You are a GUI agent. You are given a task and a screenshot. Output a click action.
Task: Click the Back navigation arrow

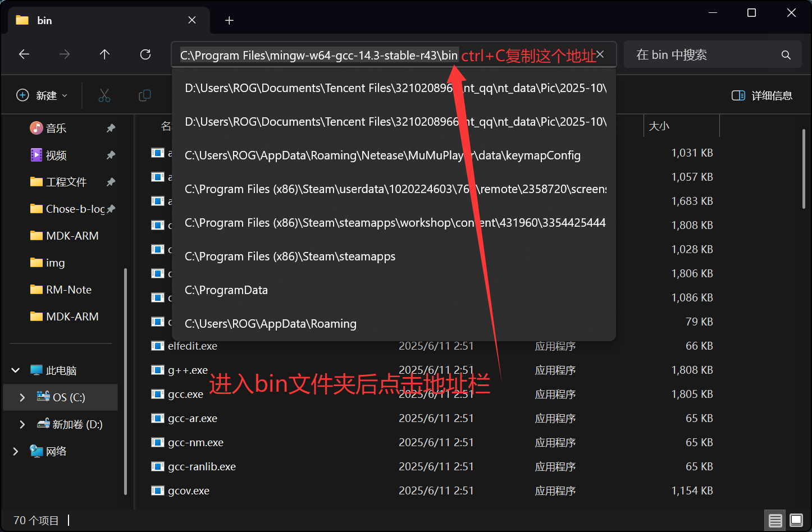[x=24, y=54]
